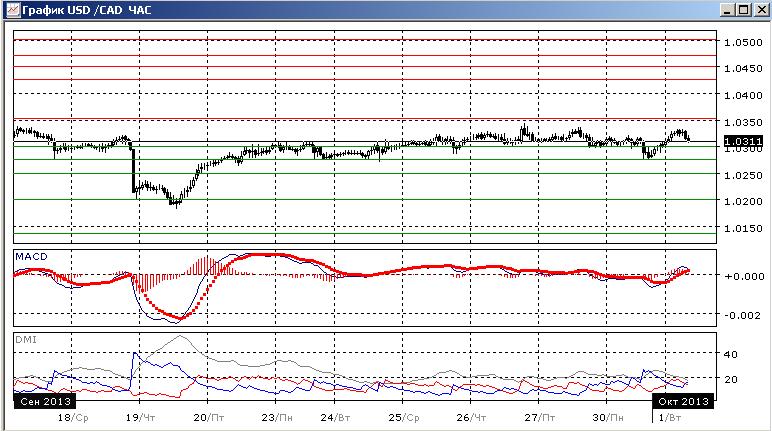Close the USD/CAD chart window

pyautogui.click(x=761, y=10)
